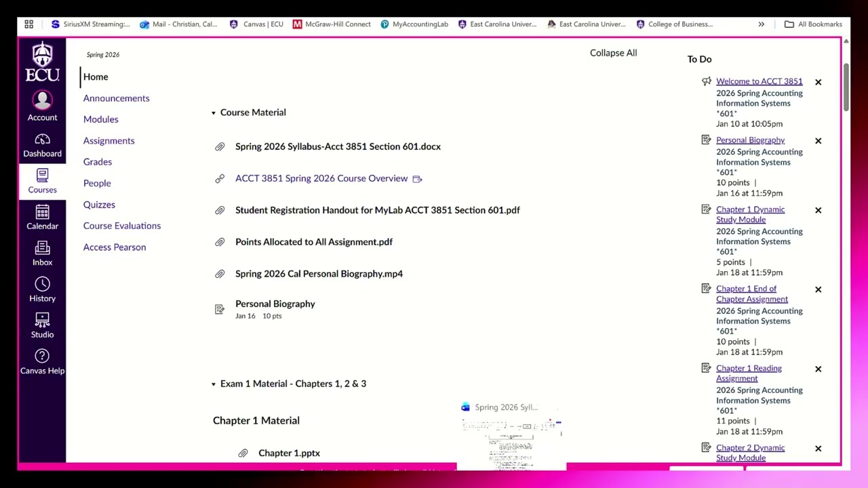
Task: Open Access Pearson in course menu
Action: [x=114, y=247]
